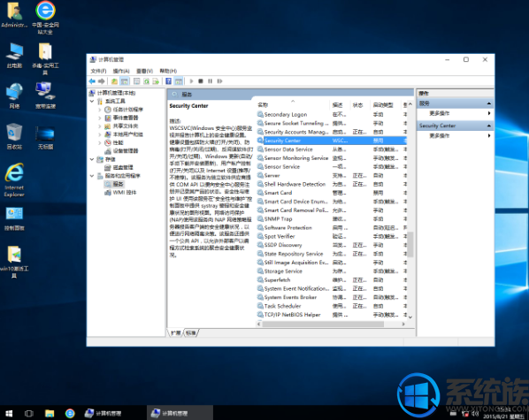Screen dimensions: 529x420
Task: Open the 查看(V) menu
Action: point(144,71)
